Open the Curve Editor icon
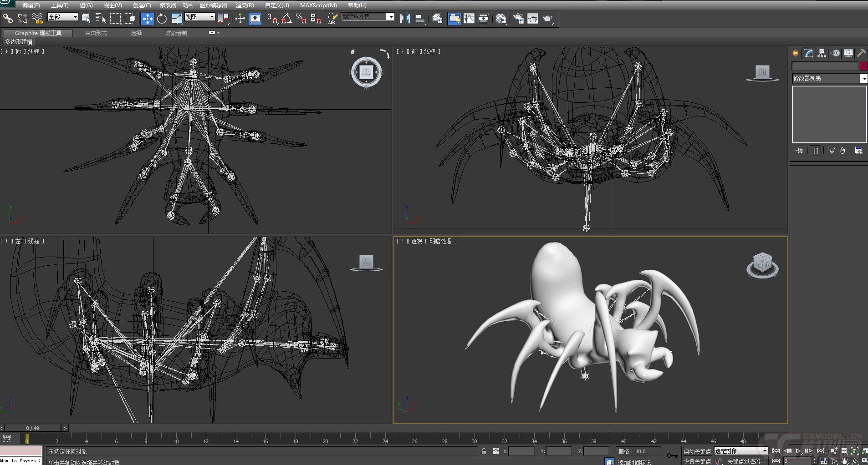The image size is (868, 465). coord(469,18)
